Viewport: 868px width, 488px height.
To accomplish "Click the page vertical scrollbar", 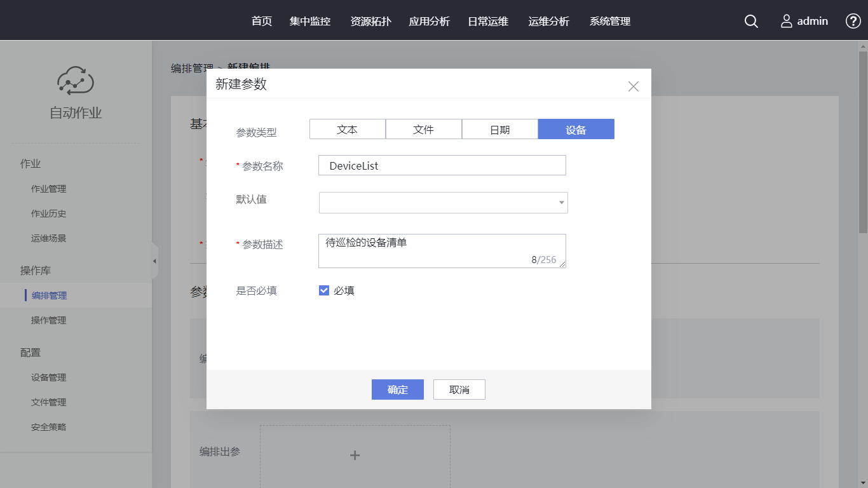I will pos(863,139).
